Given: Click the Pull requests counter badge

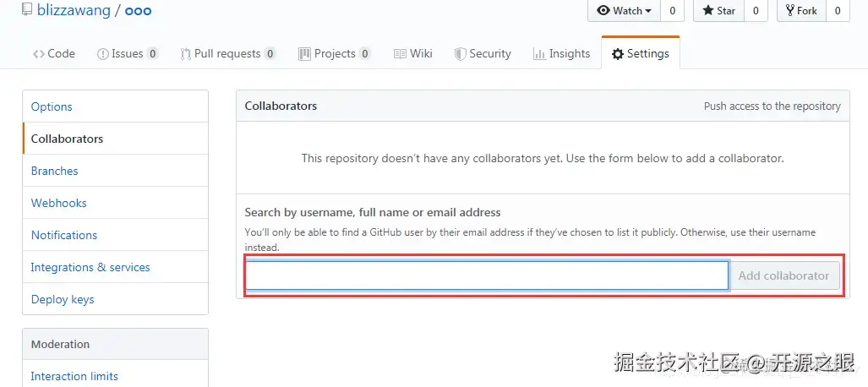Looking at the screenshot, I should tap(270, 54).
